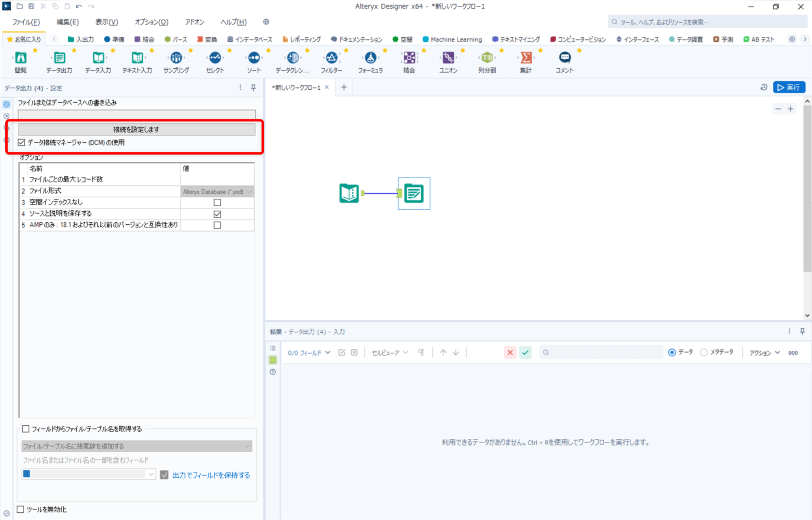Click the Text Input node on canvas

click(349, 193)
